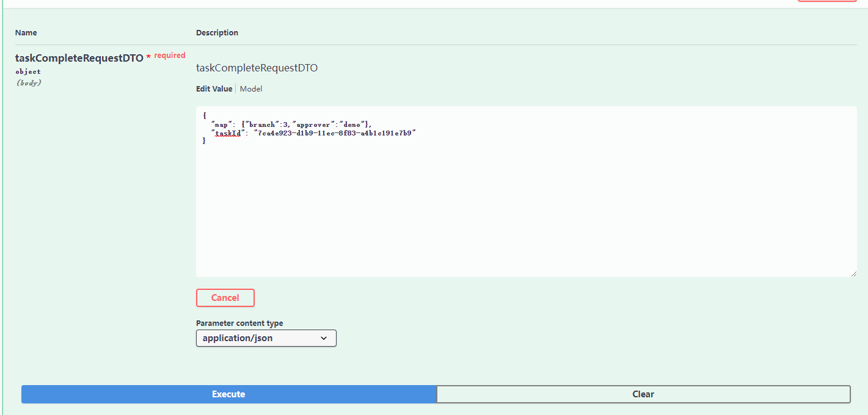Open the application/json content type dropdown

click(266, 338)
